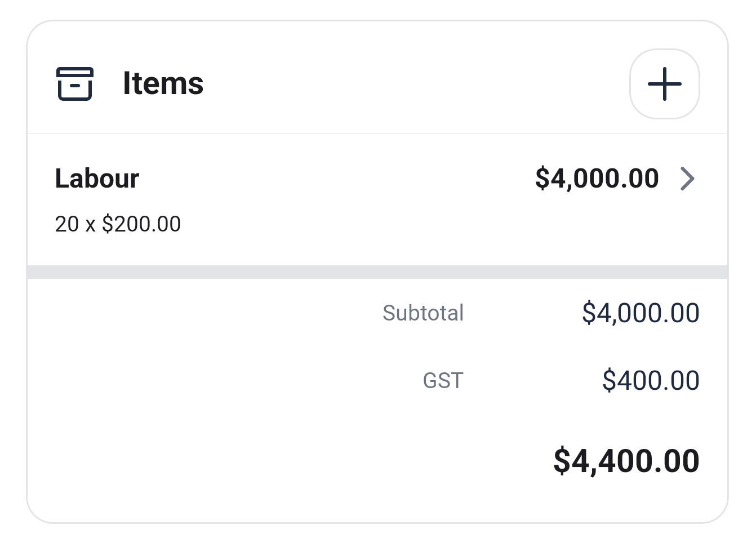Click the plus icon to add item
This screenshot has width=756, height=543.
pos(664,84)
